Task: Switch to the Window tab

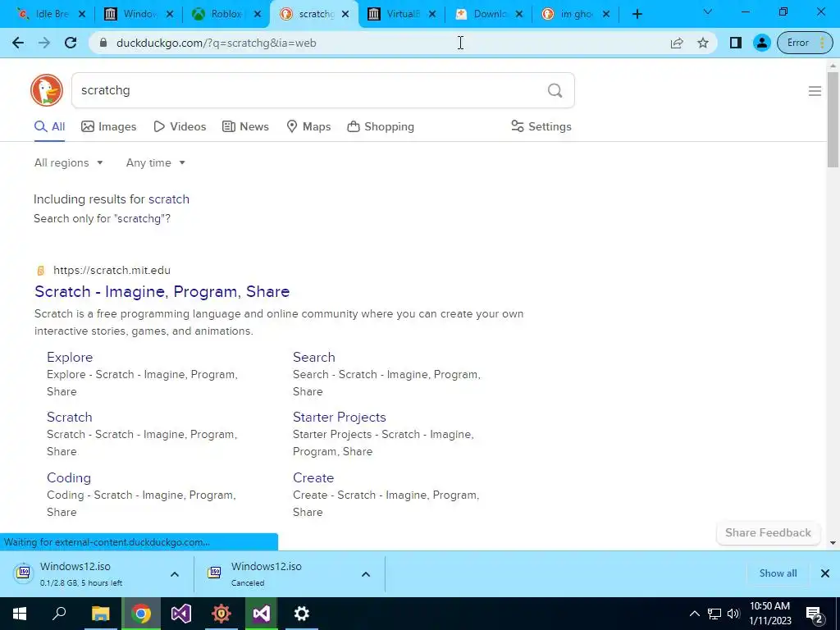Action: click(139, 14)
